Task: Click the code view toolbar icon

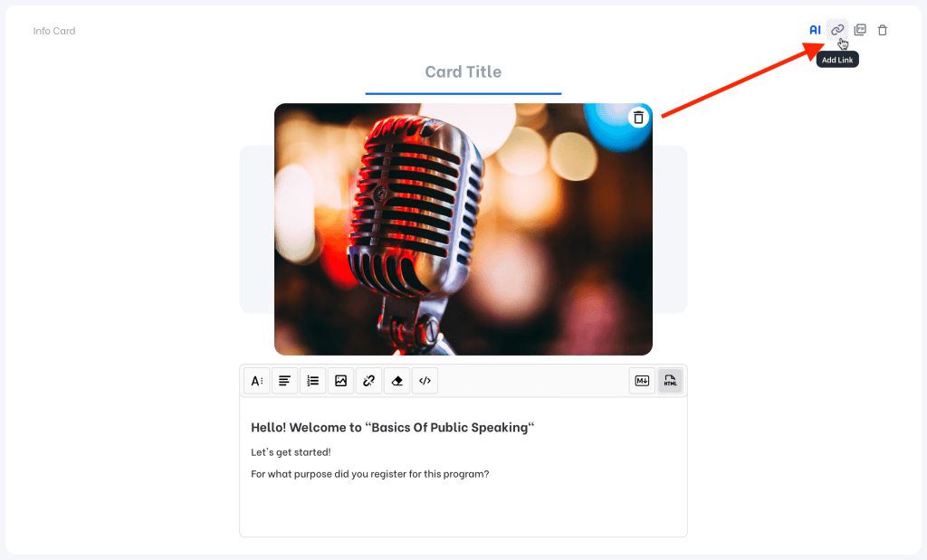Action: click(425, 381)
